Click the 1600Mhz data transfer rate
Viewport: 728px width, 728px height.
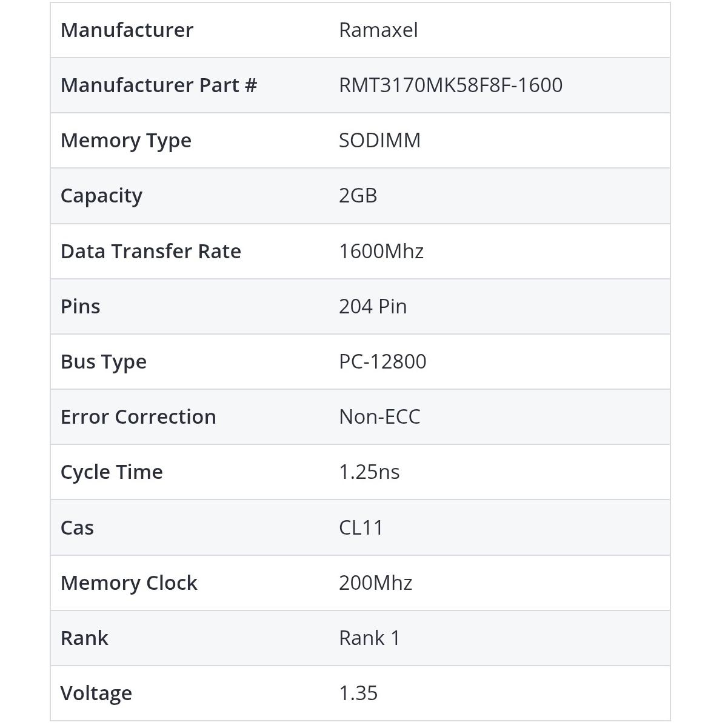click(x=381, y=252)
